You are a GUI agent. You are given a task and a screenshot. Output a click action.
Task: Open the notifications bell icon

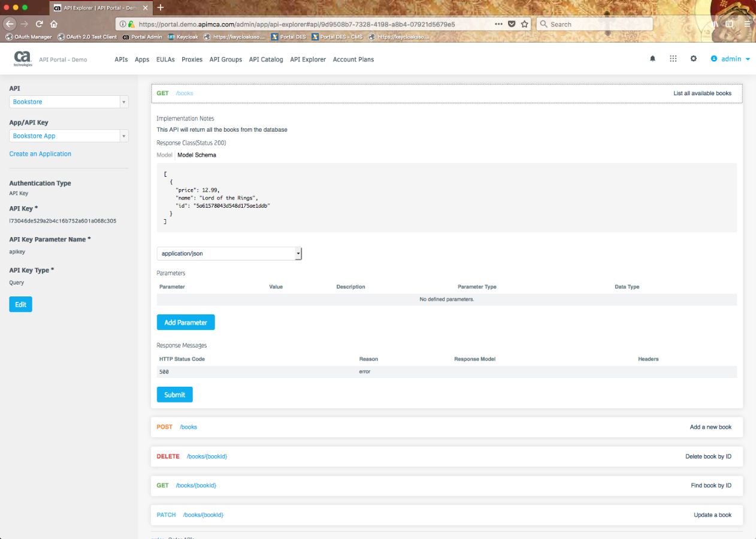653,59
